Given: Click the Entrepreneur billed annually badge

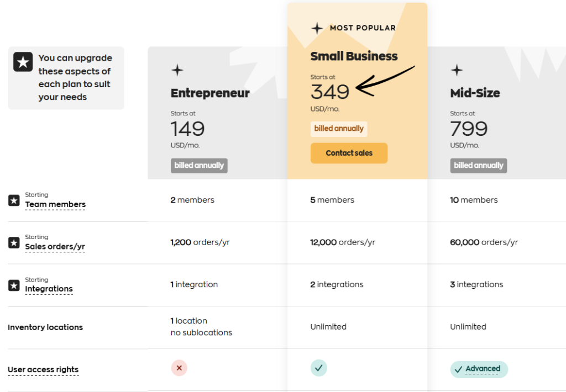Looking at the screenshot, I should click(x=199, y=166).
